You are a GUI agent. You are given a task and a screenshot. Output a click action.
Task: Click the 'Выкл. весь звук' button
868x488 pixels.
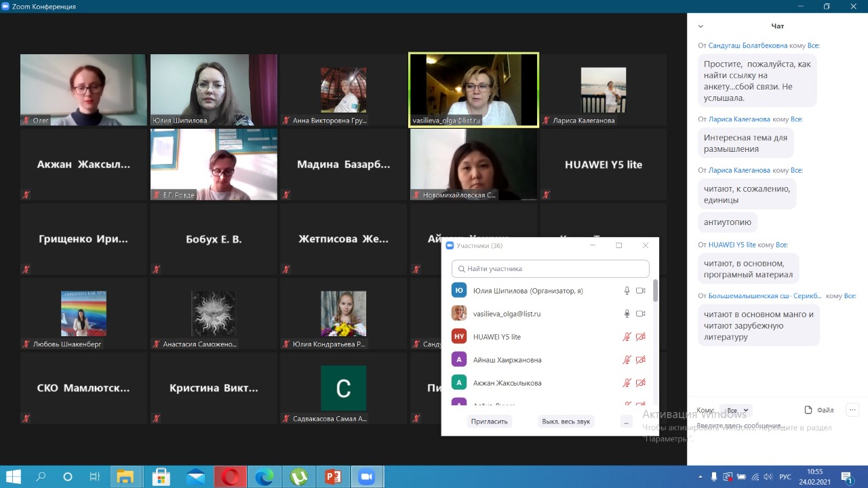click(566, 421)
